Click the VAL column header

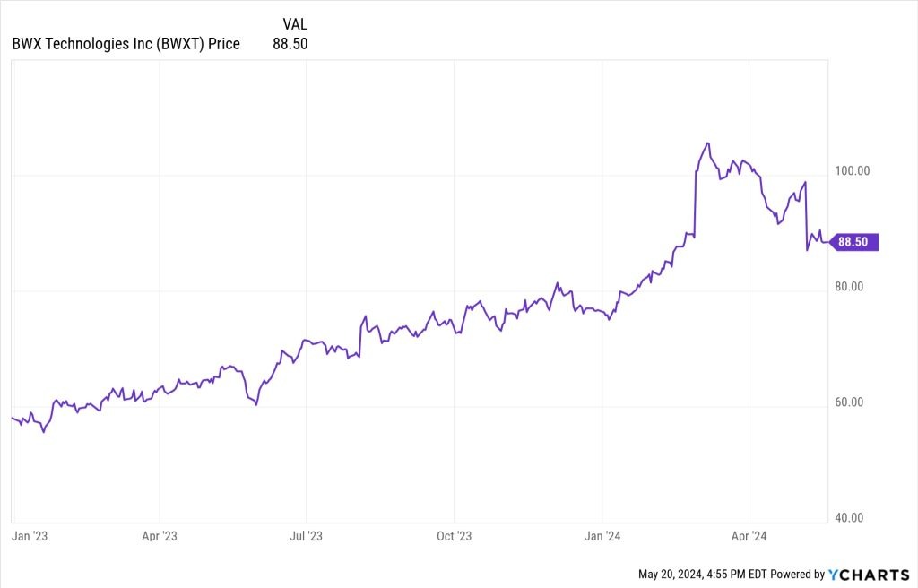295,24
